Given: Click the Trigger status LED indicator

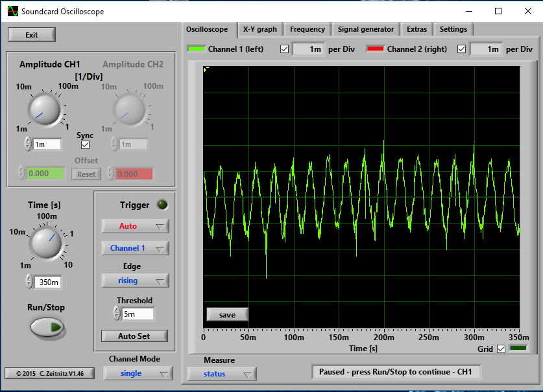Looking at the screenshot, I should click(162, 205).
